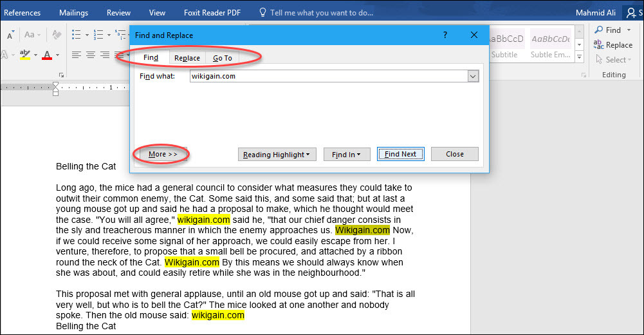Click Replace in the Editing group
Viewport: 644px width, 335px height.
tap(613, 45)
